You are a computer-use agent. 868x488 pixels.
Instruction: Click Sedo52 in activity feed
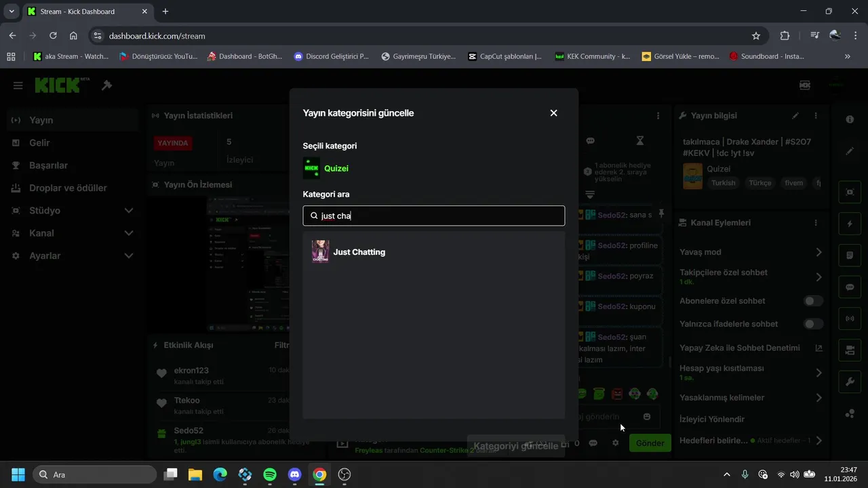coord(189,430)
